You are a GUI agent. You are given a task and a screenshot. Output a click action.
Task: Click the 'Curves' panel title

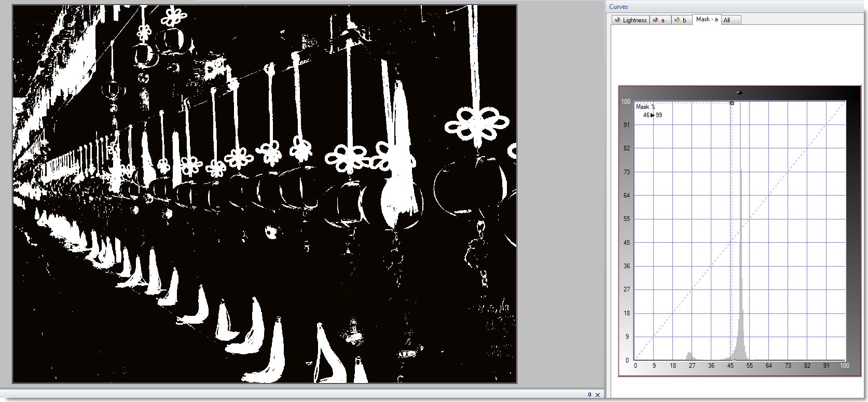point(618,7)
